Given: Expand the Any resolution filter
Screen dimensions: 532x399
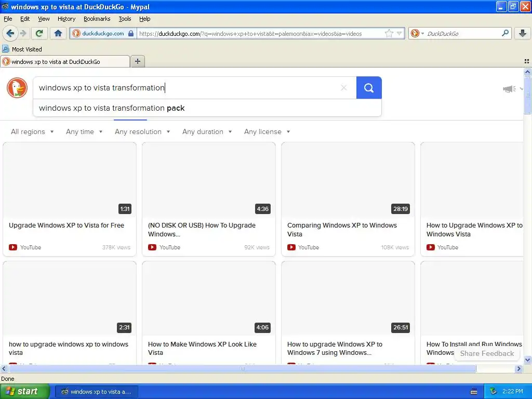Looking at the screenshot, I should [142, 131].
